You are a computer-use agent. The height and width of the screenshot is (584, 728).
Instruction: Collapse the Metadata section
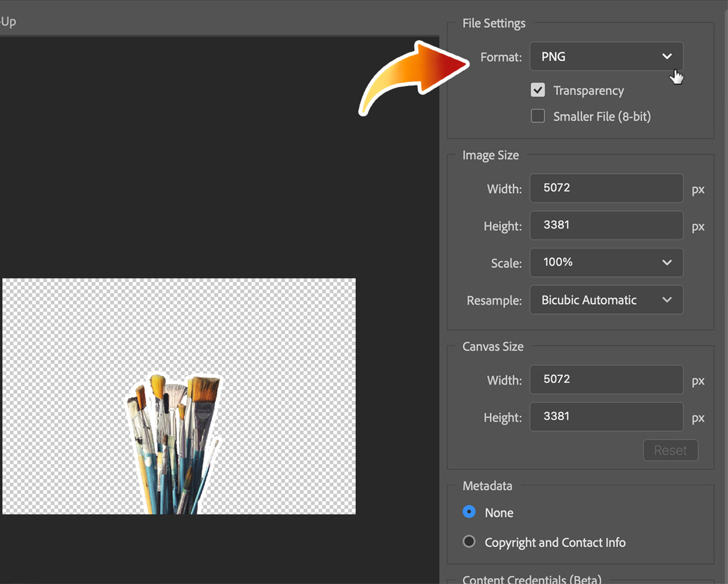pyautogui.click(x=487, y=485)
